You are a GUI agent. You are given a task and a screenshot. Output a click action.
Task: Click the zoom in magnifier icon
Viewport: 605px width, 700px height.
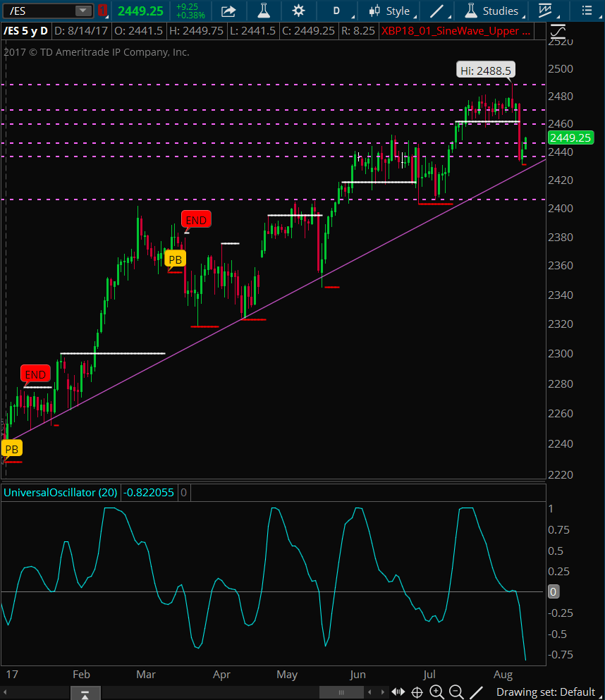(x=436, y=692)
